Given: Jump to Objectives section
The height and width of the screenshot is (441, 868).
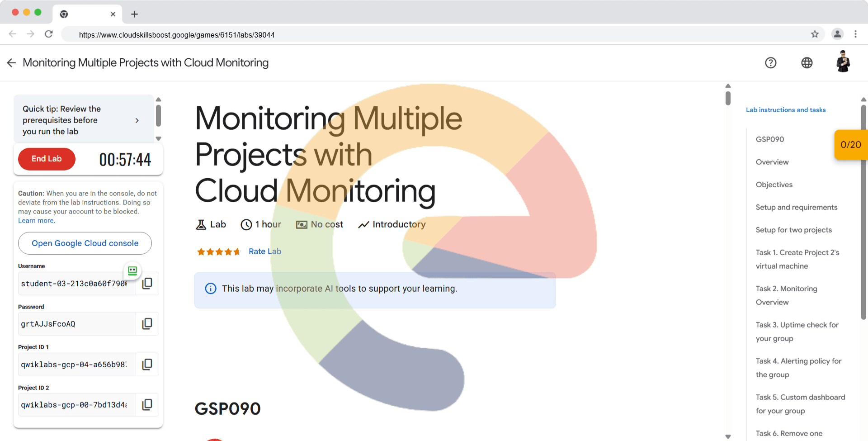Looking at the screenshot, I should pyautogui.click(x=774, y=185).
